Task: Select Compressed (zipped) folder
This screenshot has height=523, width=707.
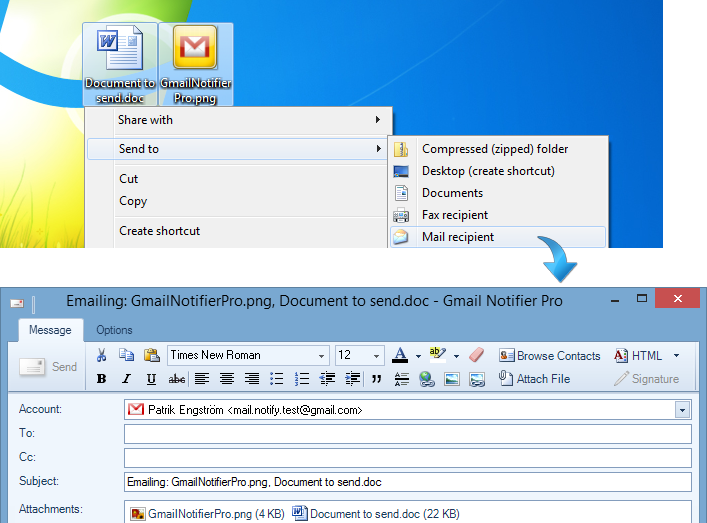Action: tap(498, 149)
